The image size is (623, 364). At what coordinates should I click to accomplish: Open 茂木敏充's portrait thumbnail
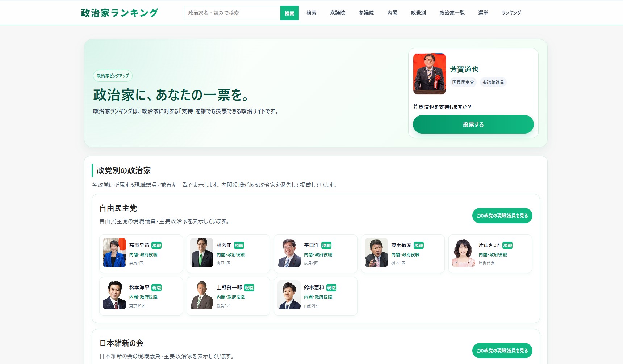pyautogui.click(x=376, y=253)
